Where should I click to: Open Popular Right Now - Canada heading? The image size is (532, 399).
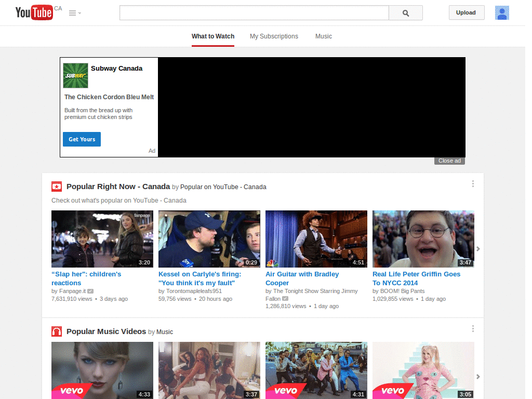118,187
